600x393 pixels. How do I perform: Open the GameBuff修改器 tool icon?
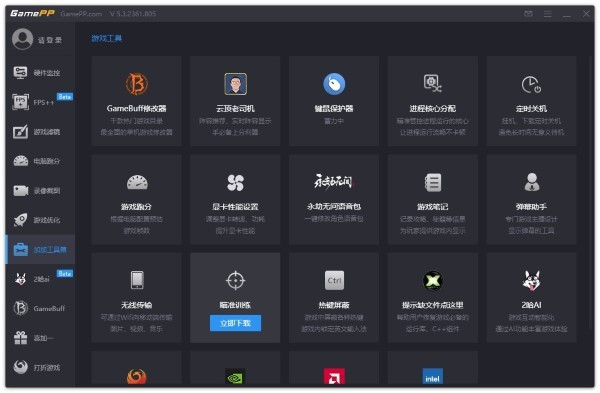[137, 84]
